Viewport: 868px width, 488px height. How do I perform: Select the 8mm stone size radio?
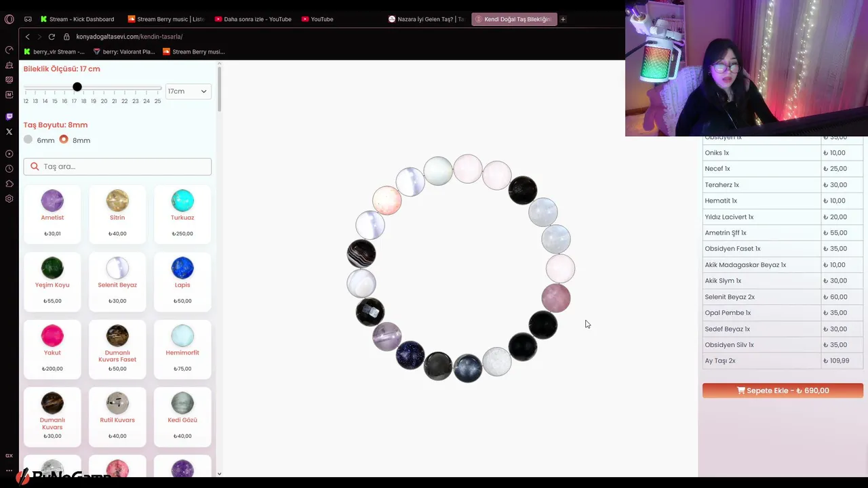(x=64, y=140)
